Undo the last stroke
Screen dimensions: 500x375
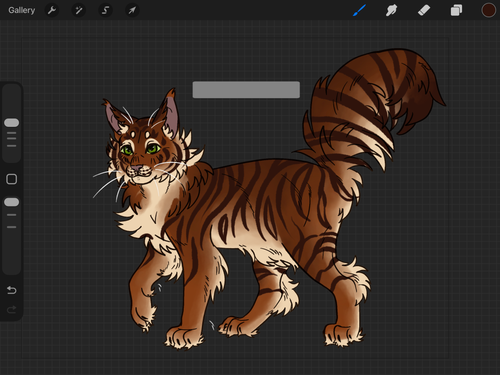[12, 290]
